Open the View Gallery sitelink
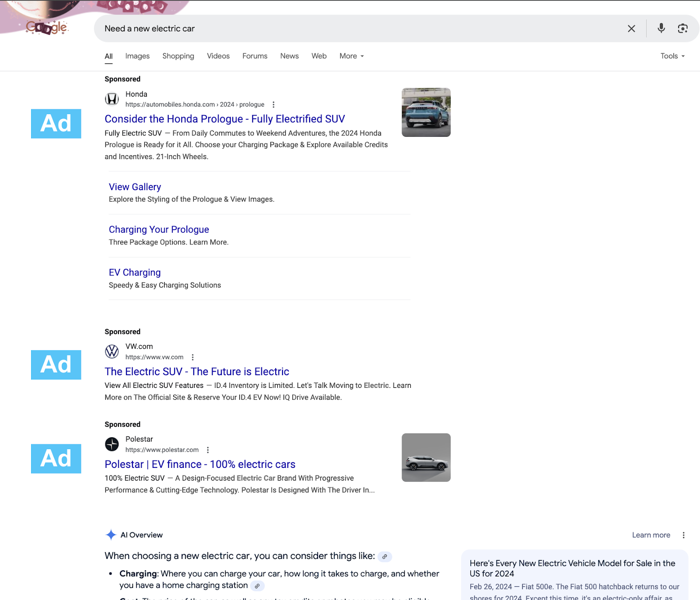Viewport: 700px width, 600px height. point(135,187)
